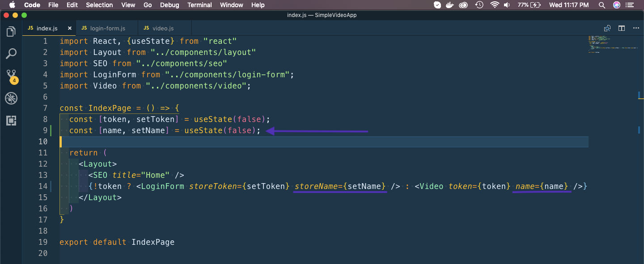Screen dimensions: 644x264
Task: Click "setToken" on line 8
Action: (156, 119)
